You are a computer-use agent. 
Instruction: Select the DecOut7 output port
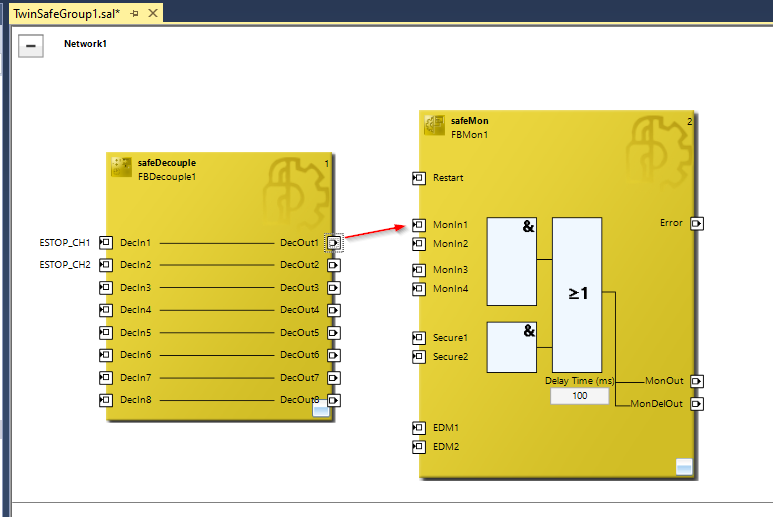click(334, 378)
